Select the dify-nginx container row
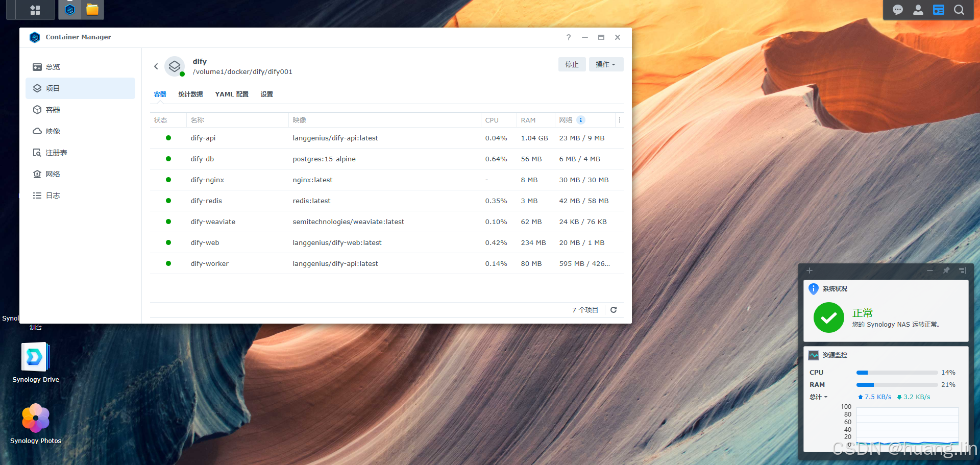 tap(386, 180)
